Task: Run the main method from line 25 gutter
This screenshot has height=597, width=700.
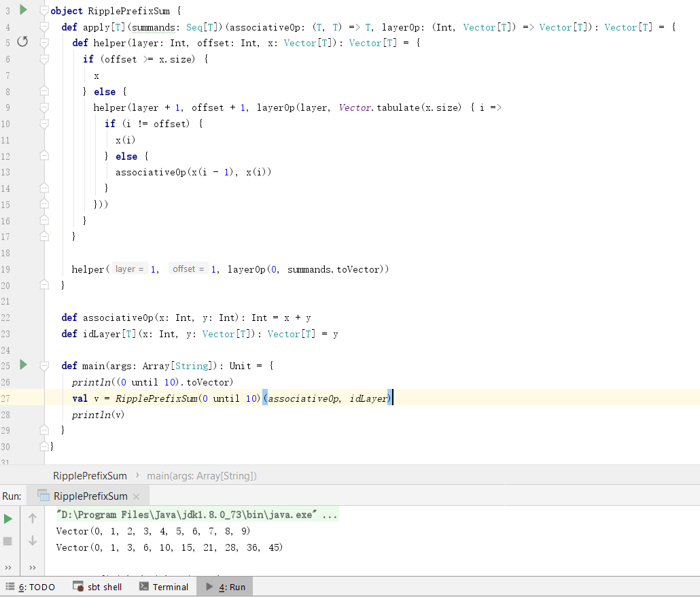Action: coord(23,365)
